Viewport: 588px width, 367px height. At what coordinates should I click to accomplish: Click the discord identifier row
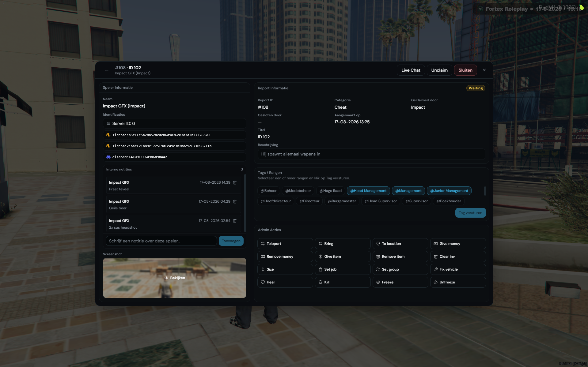(175, 157)
